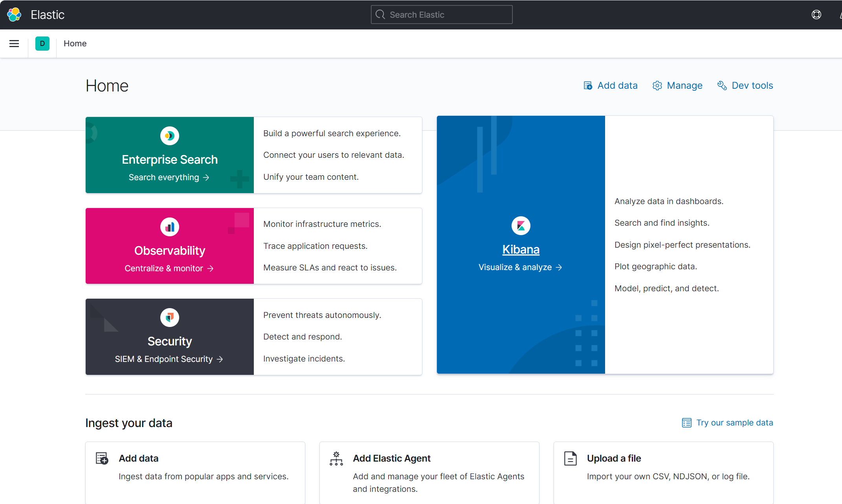Viewport: 842px width, 504px height.
Task: Click the Dev tools wrench icon
Action: tap(722, 86)
